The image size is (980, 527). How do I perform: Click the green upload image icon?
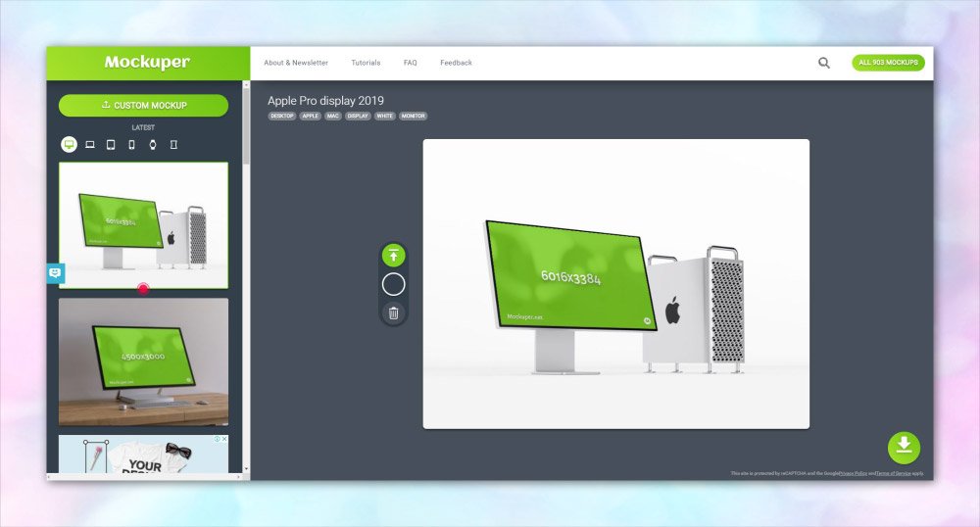pyautogui.click(x=394, y=256)
